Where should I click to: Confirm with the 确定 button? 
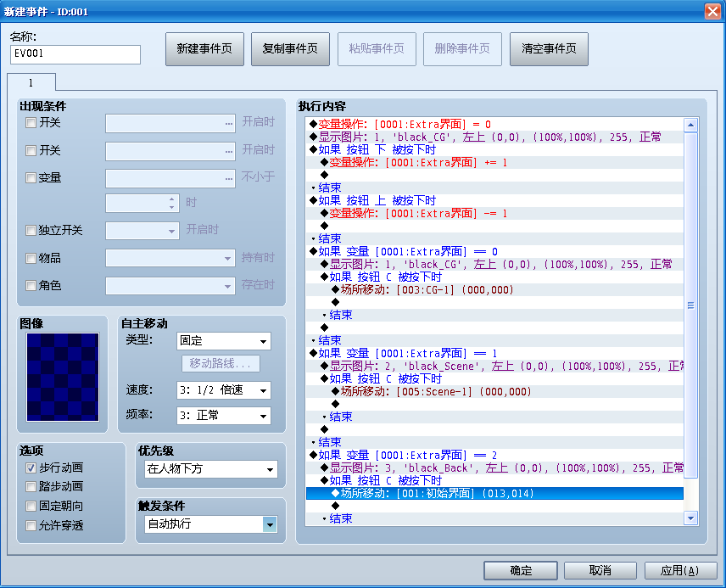pyautogui.click(x=521, y=570)
